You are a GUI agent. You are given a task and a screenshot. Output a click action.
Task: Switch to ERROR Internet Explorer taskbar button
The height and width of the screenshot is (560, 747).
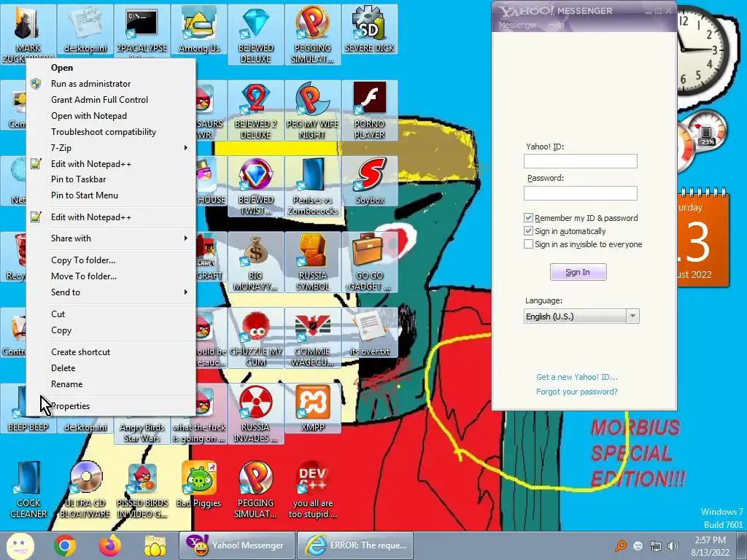click(x=355, y=545)
